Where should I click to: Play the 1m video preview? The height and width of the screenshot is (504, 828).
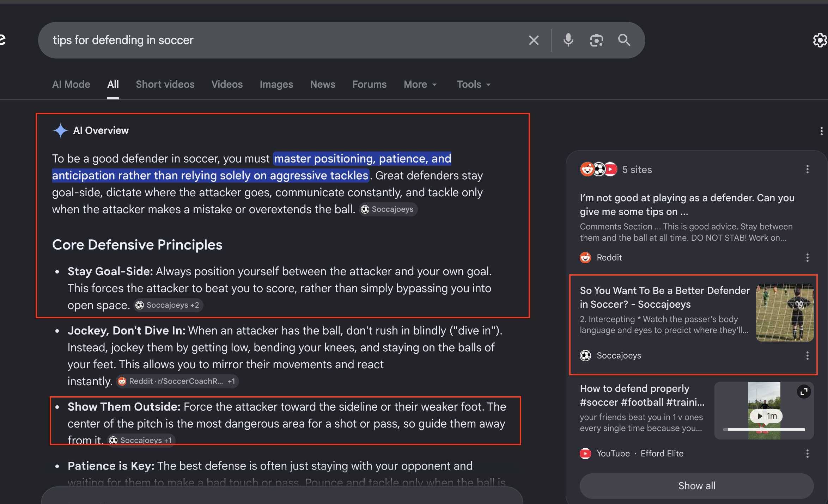click(x=766, y=416)
